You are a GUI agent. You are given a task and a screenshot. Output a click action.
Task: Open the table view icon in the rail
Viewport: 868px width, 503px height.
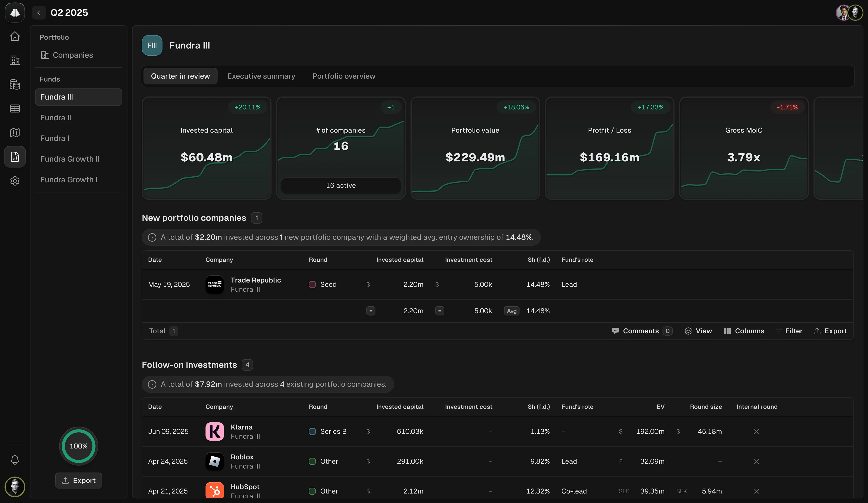[x=15, y=109]
